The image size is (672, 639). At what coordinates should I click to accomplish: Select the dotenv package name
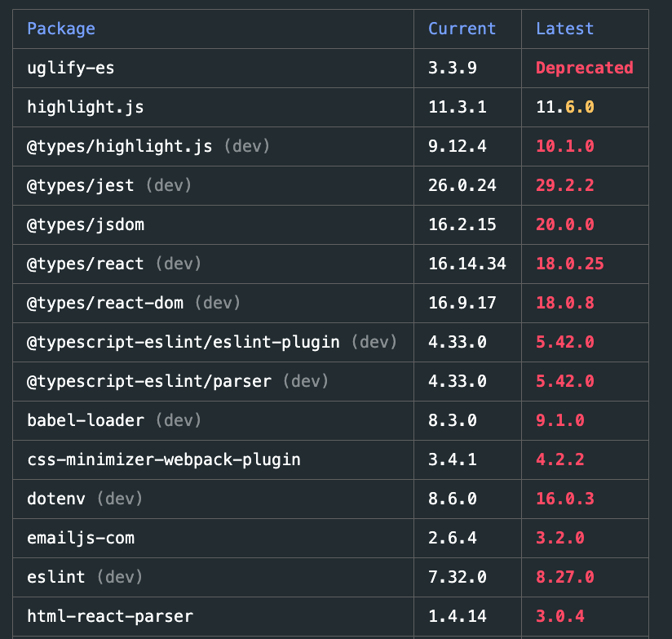pos(56,499)
